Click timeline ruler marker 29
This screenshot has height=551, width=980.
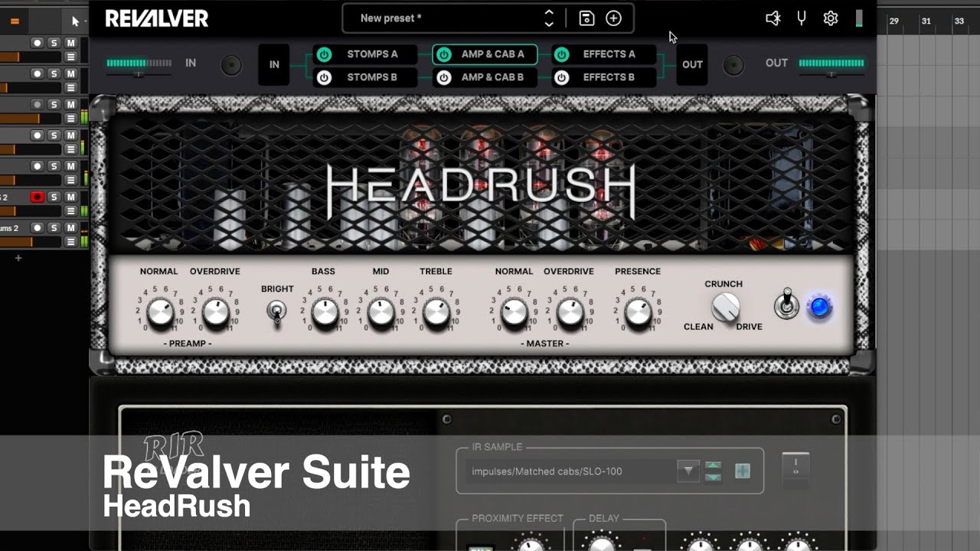point(893,21)
